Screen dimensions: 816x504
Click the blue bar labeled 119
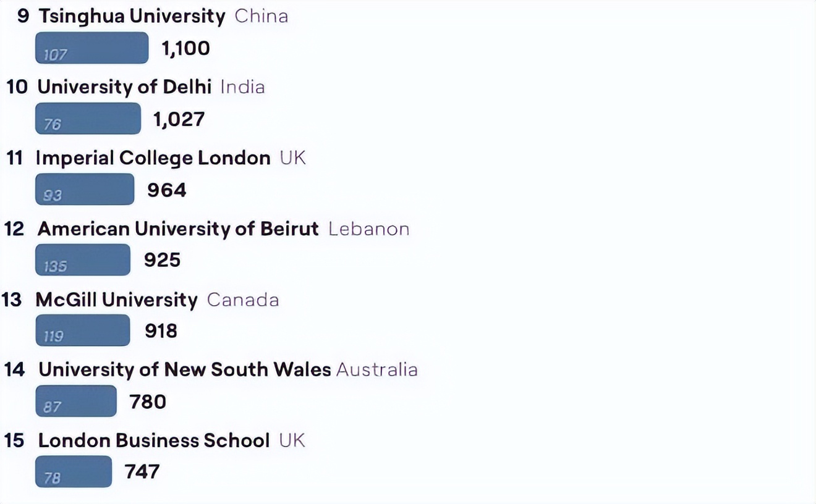click(82, 330)
